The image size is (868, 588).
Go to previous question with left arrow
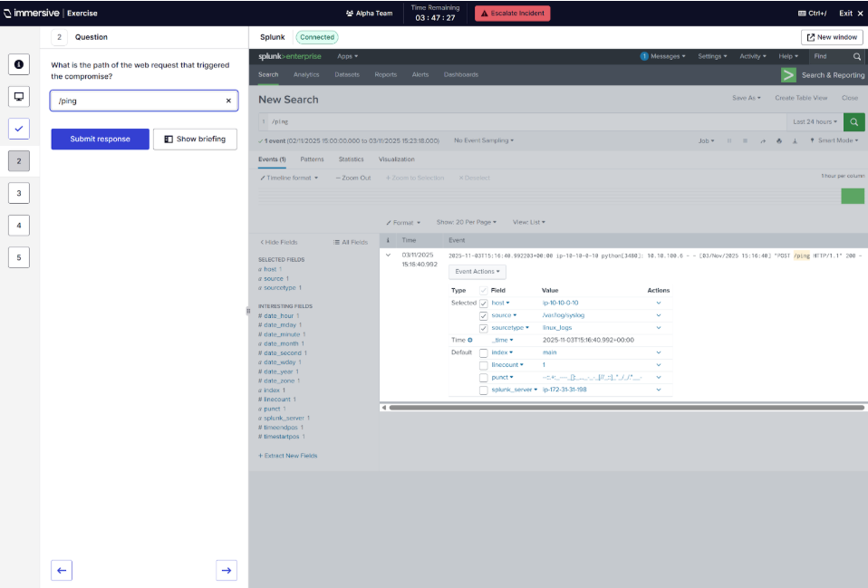click(x=62, y=570)
